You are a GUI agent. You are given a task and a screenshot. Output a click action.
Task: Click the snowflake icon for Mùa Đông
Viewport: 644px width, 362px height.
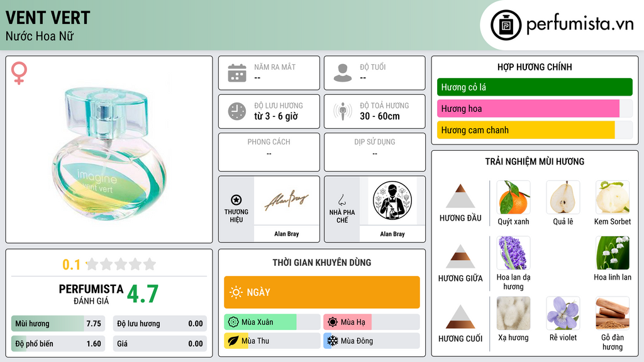[333, 341]
